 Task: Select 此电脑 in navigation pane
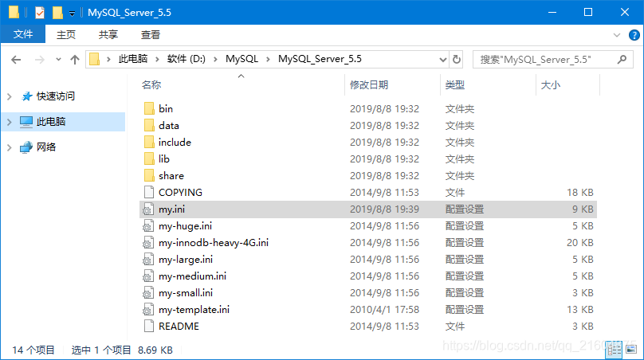[x=51, y=122]
